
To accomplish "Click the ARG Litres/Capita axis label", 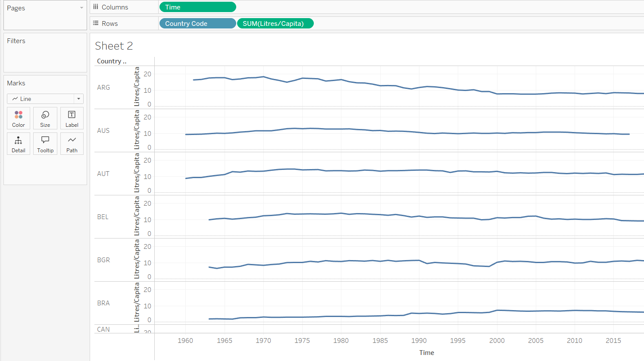I will [137, 87].
